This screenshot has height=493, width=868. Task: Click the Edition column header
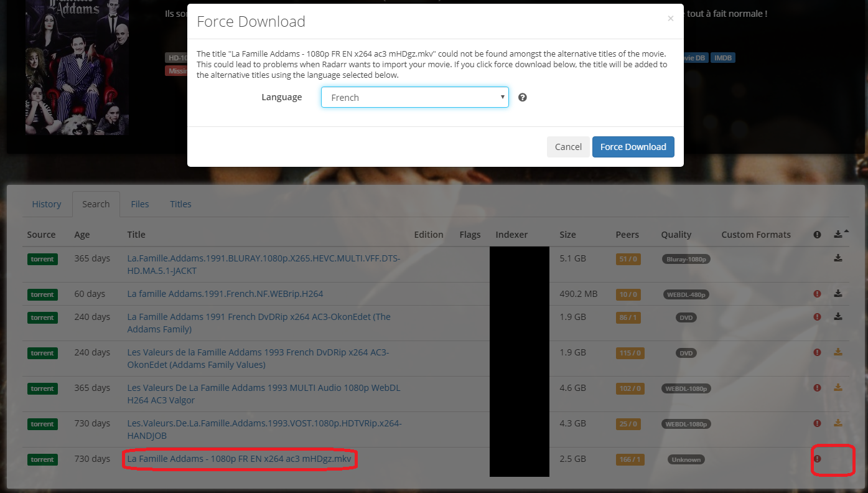[429, 235]
